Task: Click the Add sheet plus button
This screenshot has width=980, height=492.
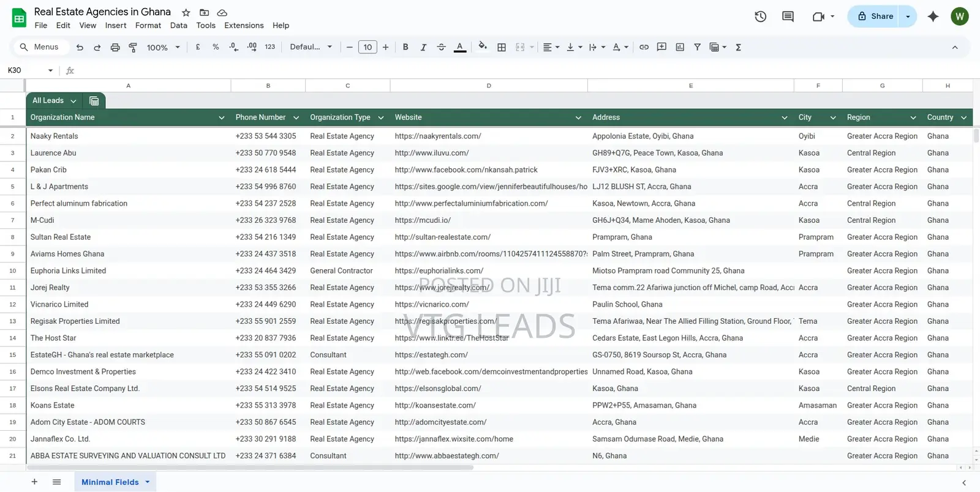Action: (34, 482)
